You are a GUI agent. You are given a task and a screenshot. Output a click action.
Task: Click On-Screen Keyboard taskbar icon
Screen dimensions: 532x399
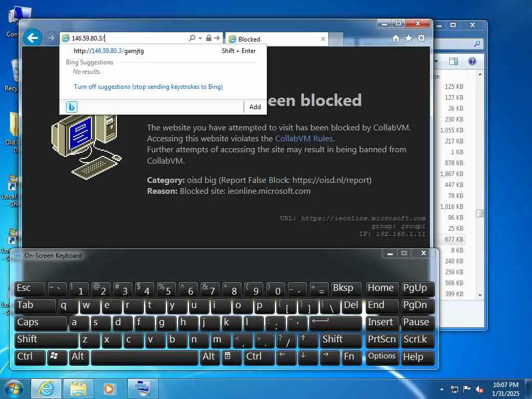[142, 389]
